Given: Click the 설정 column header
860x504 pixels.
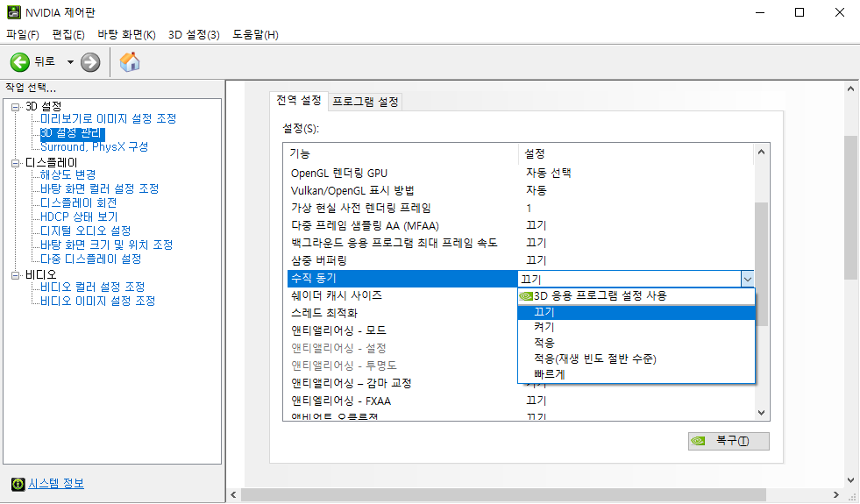Looking at the screenshot, I should tap(636, 154).
